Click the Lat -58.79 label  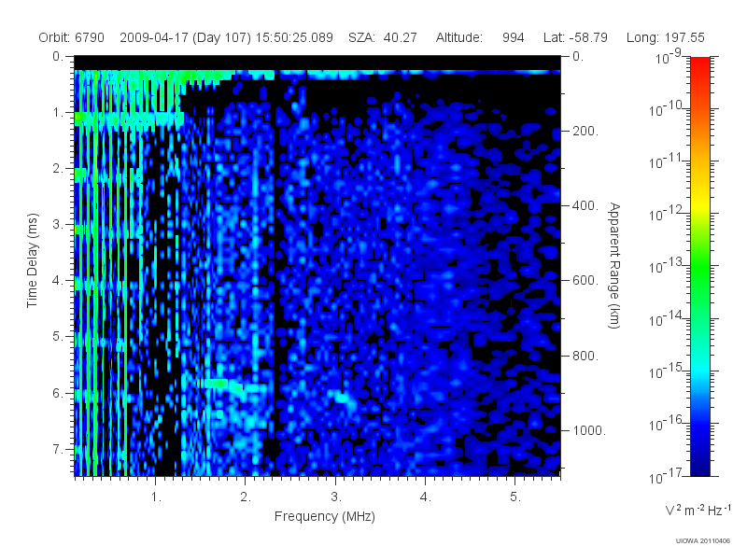click(575, 37)
